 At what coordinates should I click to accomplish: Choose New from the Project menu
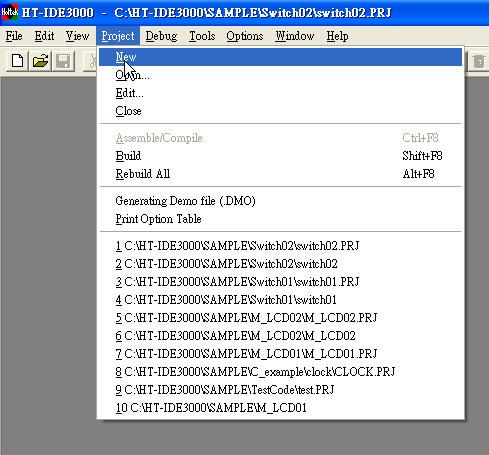[x=280, y=57]
